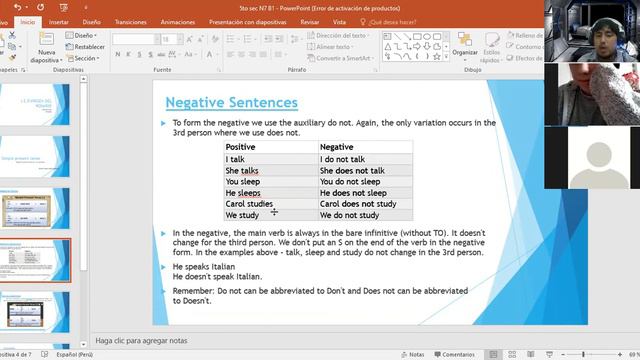640x360 pixels.
Task: Click the Restablecer button
Action: point(85,47)
